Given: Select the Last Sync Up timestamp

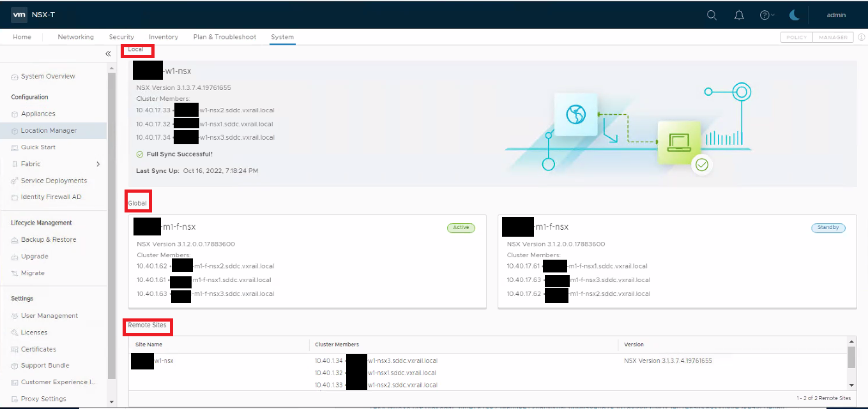Looking at the screenshot, I should pyautogui.click(x=220, y=171).
